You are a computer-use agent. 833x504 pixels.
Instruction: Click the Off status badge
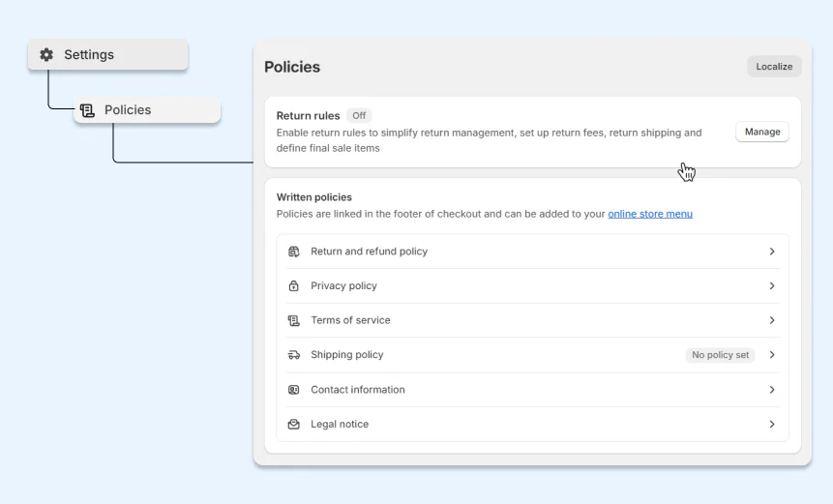coord(359,116)
